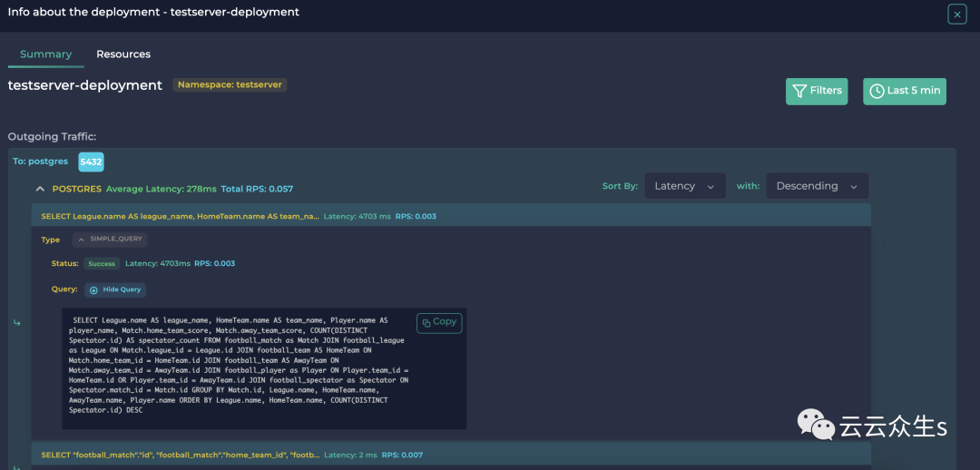The image size is (980, 470).
Task: Select the 5432 port badge
Action: pyautogui.click(x=92, y=162)
